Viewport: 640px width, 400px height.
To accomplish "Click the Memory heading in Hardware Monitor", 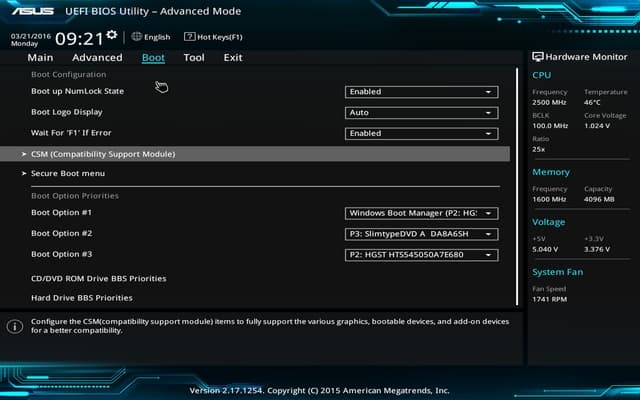I will [551, 172].
